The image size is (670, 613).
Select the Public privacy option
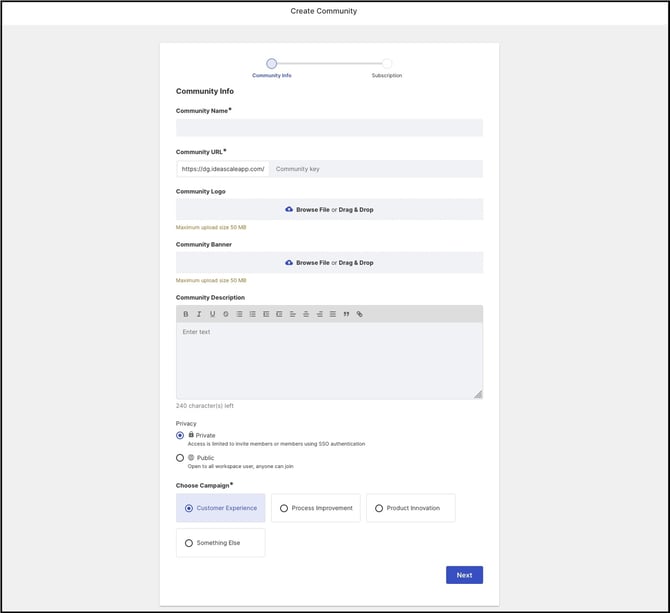point(180,458)
